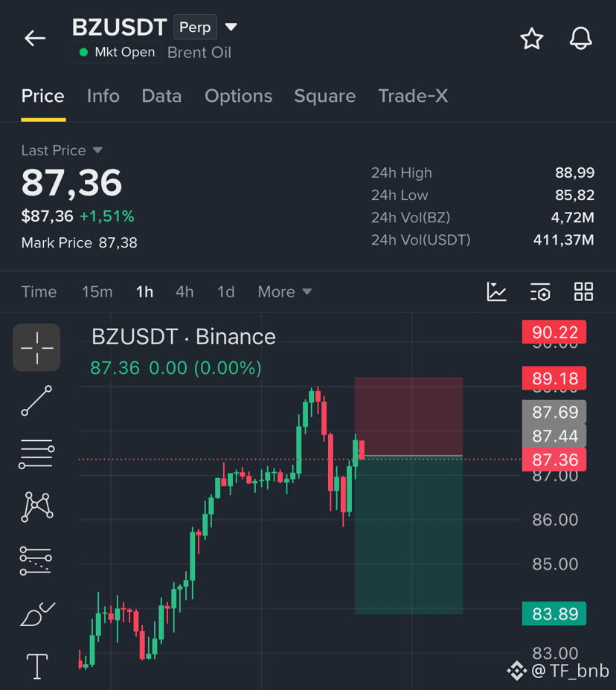Click the 87.36 current price label

[554, 460]
